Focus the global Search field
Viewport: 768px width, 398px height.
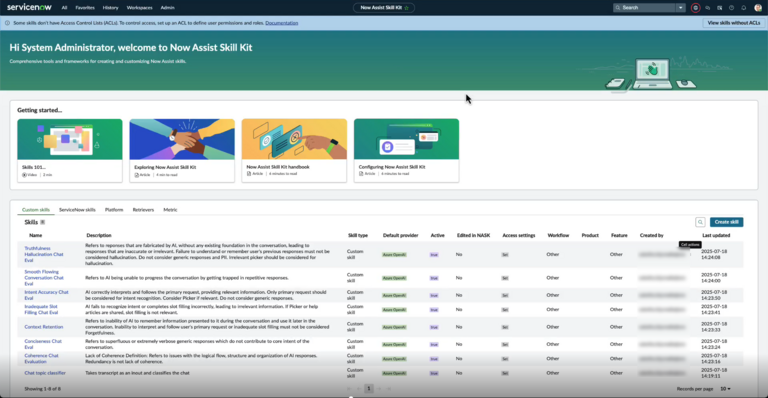(x=645, y=8)
